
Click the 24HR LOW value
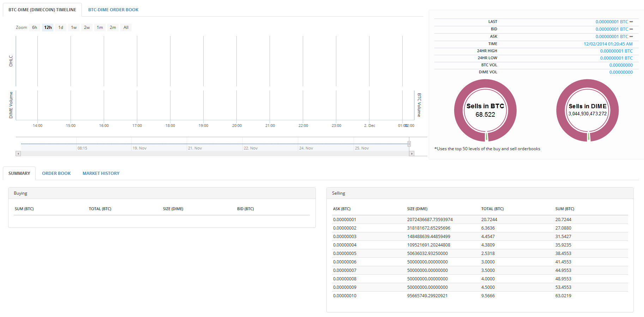(x=616, y=58)
